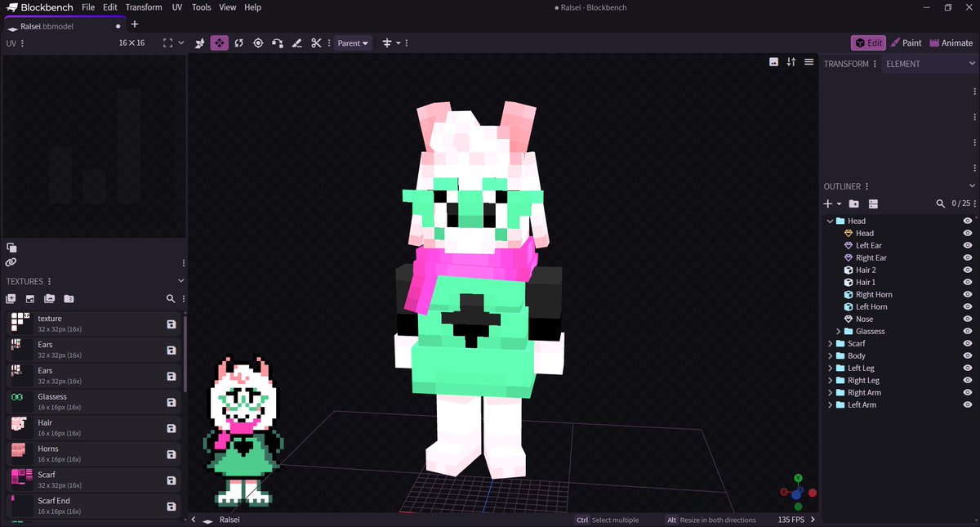
Task: Search textures with magnifier icon
Action: [171, 299]
